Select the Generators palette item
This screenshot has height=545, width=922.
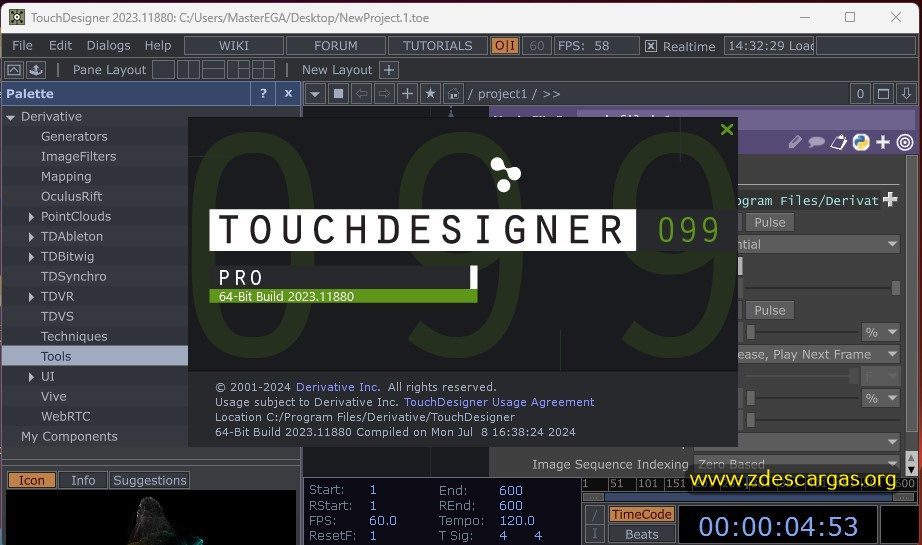point(74,136)
